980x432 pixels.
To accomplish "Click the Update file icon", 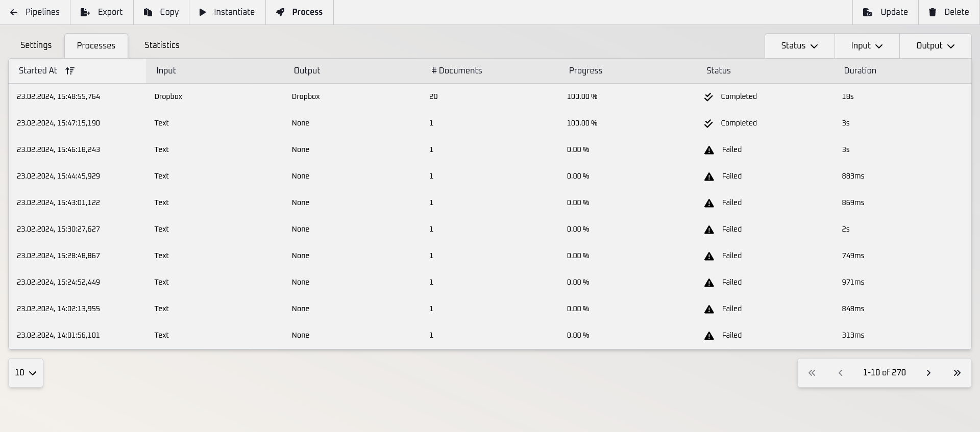I will pyautogui.click(x=867, y=12).
